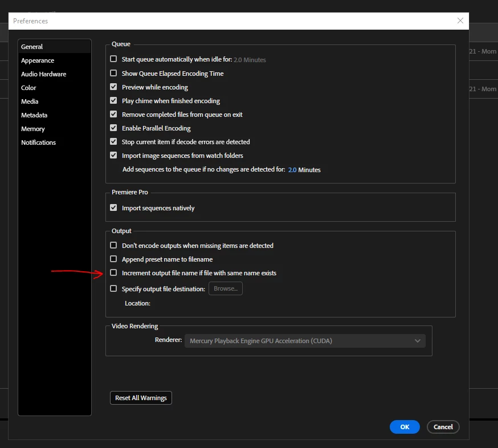
Task: Uncheck Import sequences natively
Action: pyautogui.click(x=113, y=208)
